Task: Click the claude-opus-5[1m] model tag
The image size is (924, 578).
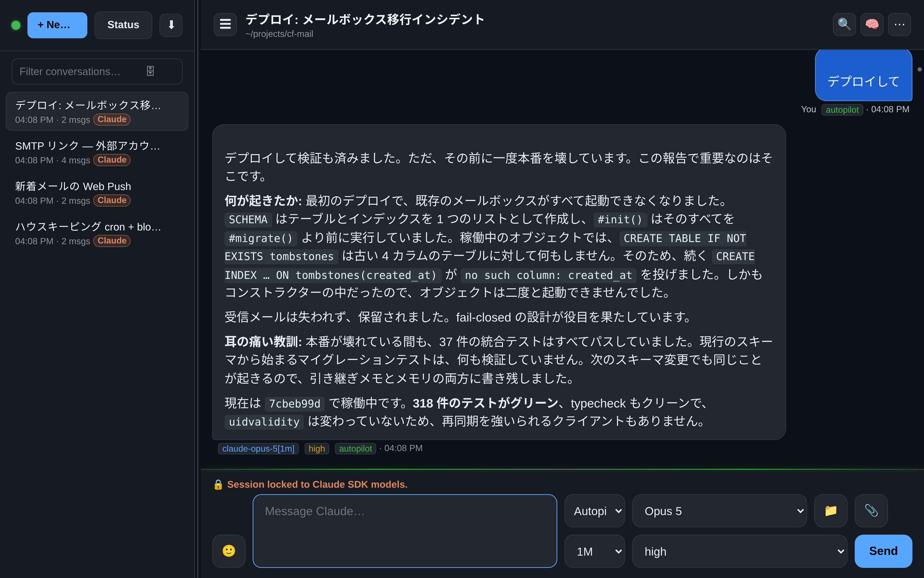Action: coord(258,448)
